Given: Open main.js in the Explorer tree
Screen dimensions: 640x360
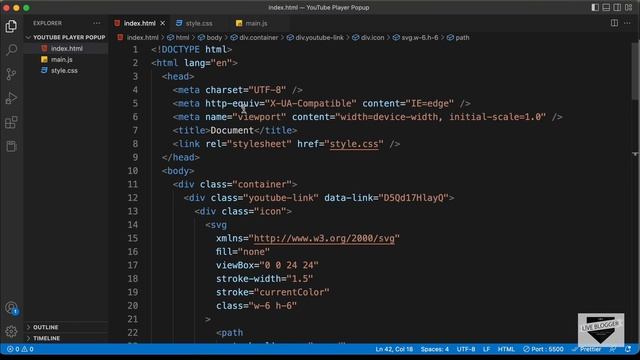Looking at the screenshot, I should point(62,59).
